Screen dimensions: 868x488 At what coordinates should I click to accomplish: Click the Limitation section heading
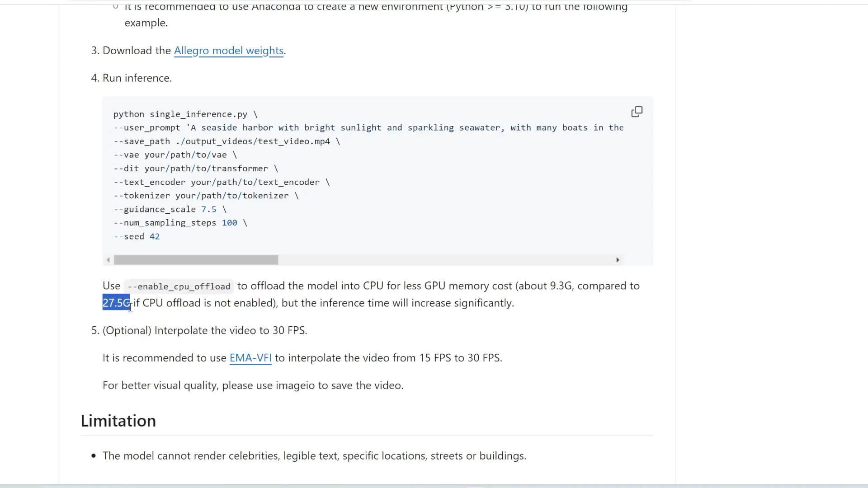[x=118, y=421]
